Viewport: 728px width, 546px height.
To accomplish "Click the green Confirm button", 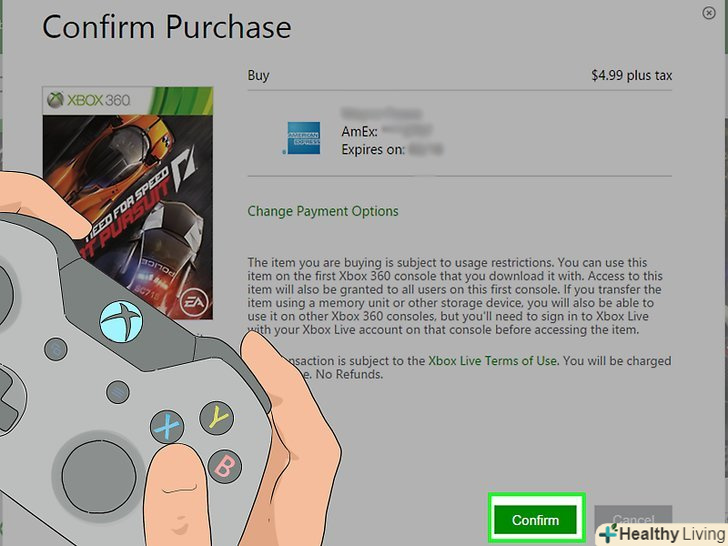I will coord(535,520).
